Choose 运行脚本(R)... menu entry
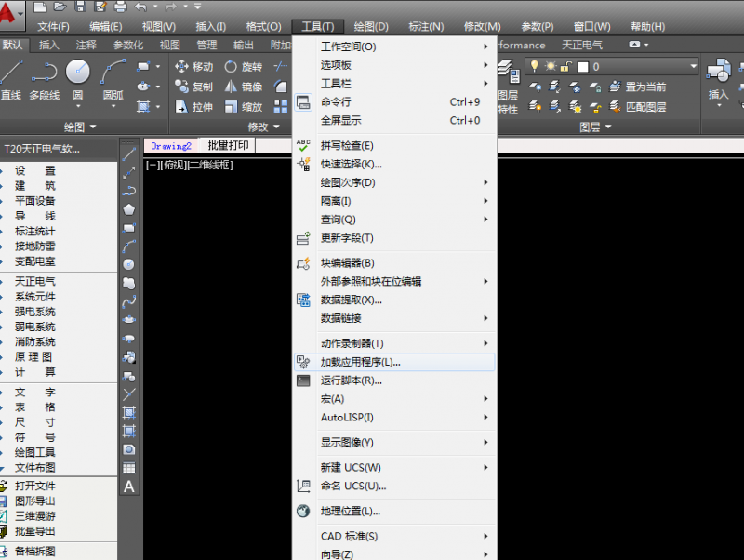Viewport: 744px width, 560px height. (x=394, y=380)
